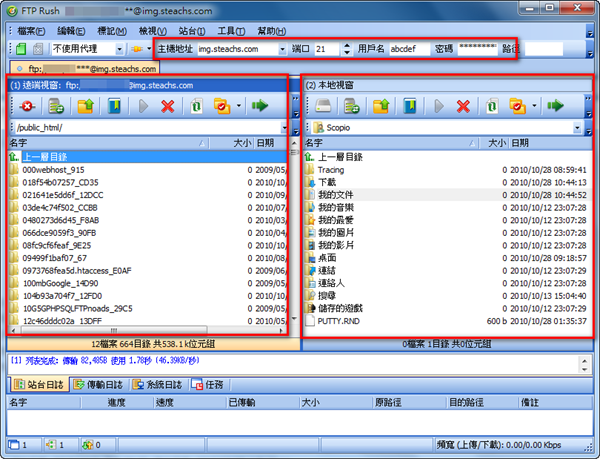The width and height of the screenshot is (600, 459).
Task: Click the gray play icon in local toolbar
Action: tap(439, 106)
